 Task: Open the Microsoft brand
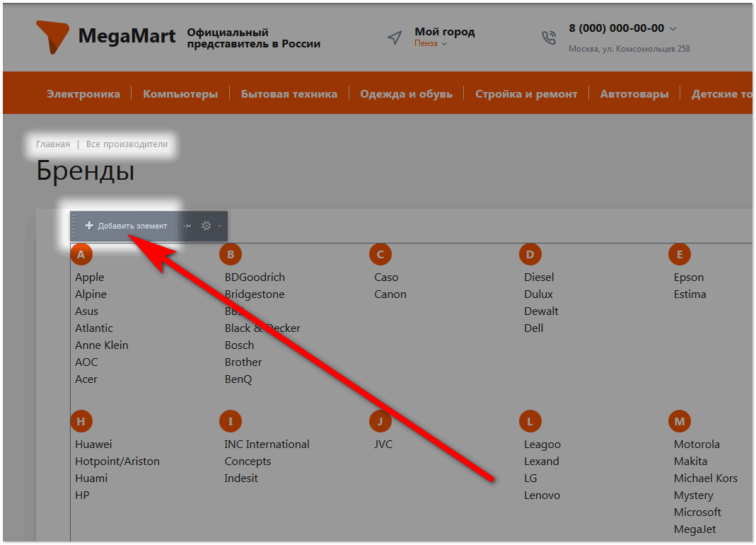pos(697,512)
